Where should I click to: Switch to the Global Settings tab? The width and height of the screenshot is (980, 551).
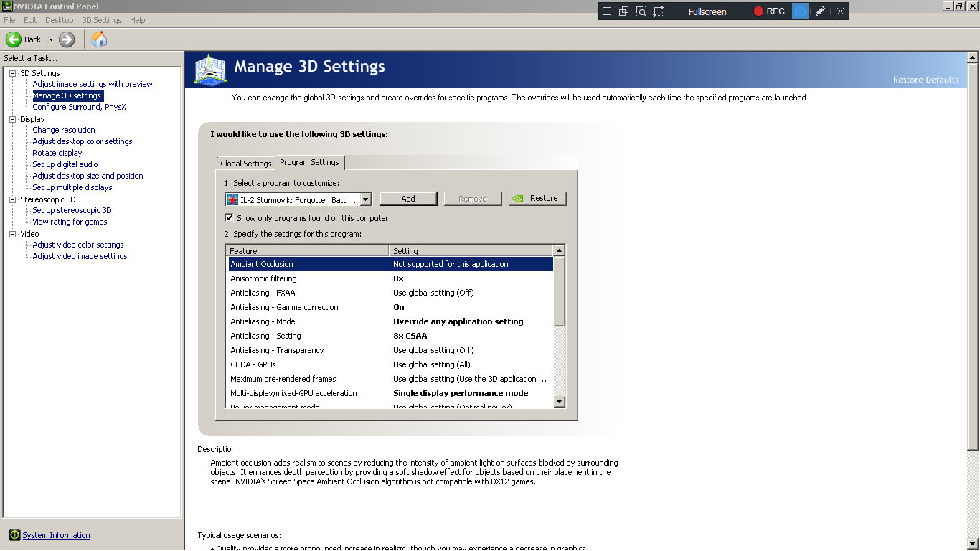(246, 164)
